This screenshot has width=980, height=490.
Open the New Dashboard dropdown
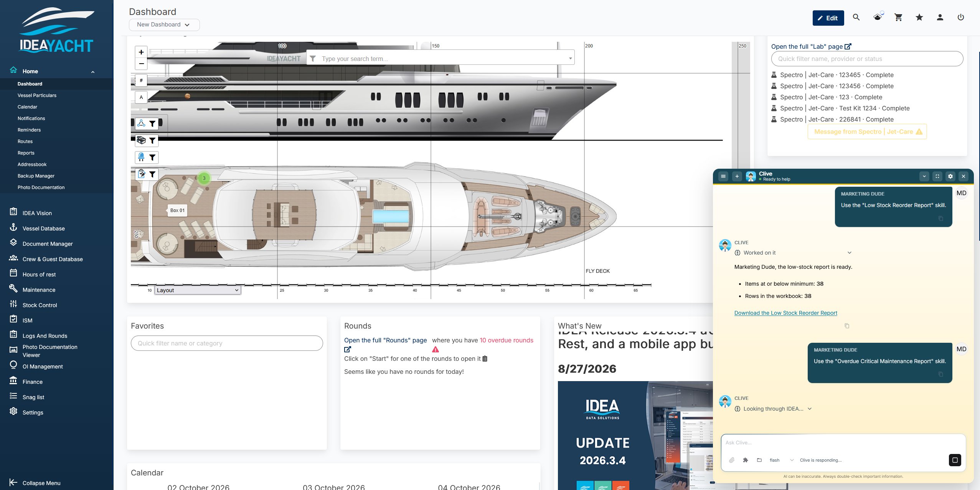[164, 25]
